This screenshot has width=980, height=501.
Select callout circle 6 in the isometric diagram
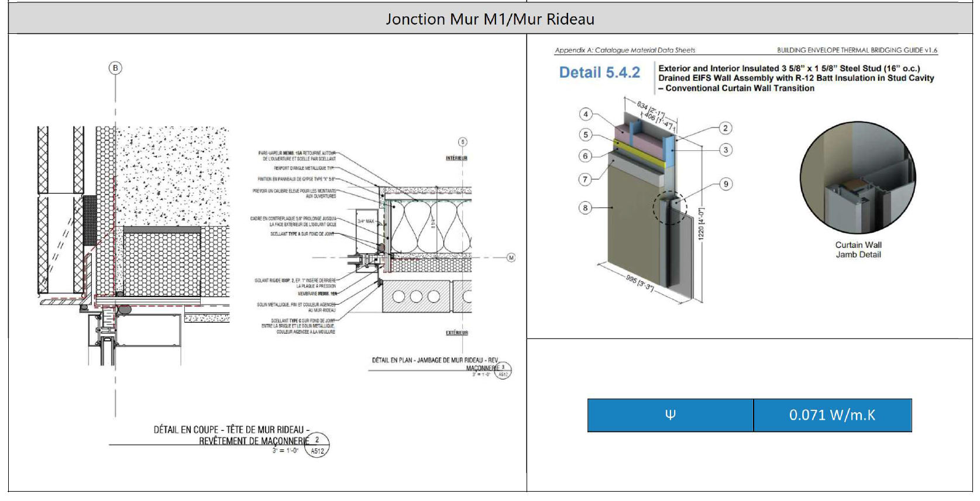(x=585, y=156)
